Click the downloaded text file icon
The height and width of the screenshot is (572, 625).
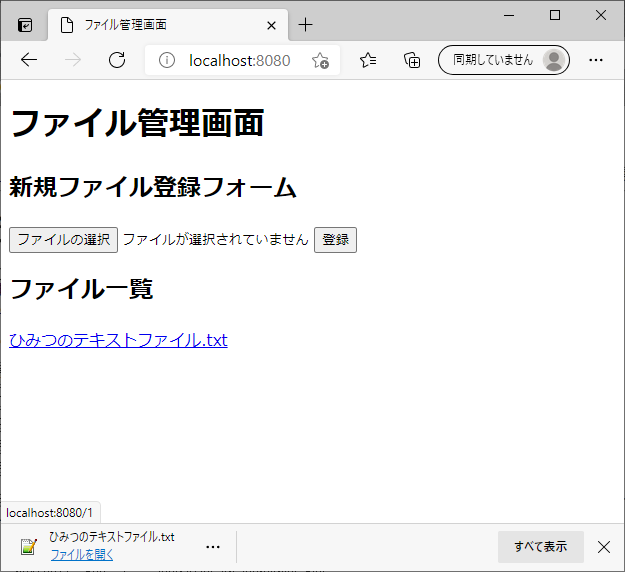29,546
